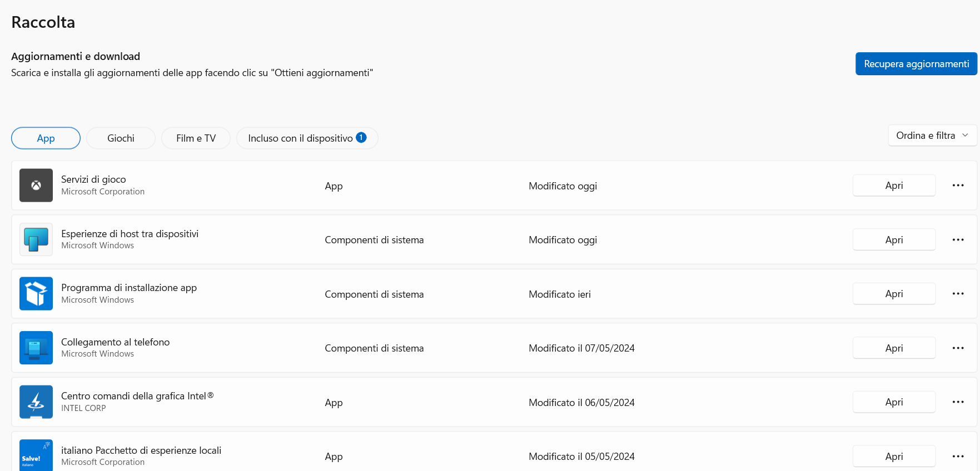
Task: Open Centro comandi della grafica Intel with Apri
Action: [894, 402]
